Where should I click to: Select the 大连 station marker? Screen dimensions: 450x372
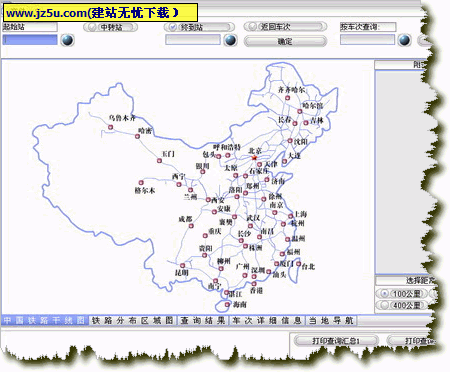[284, 162]
